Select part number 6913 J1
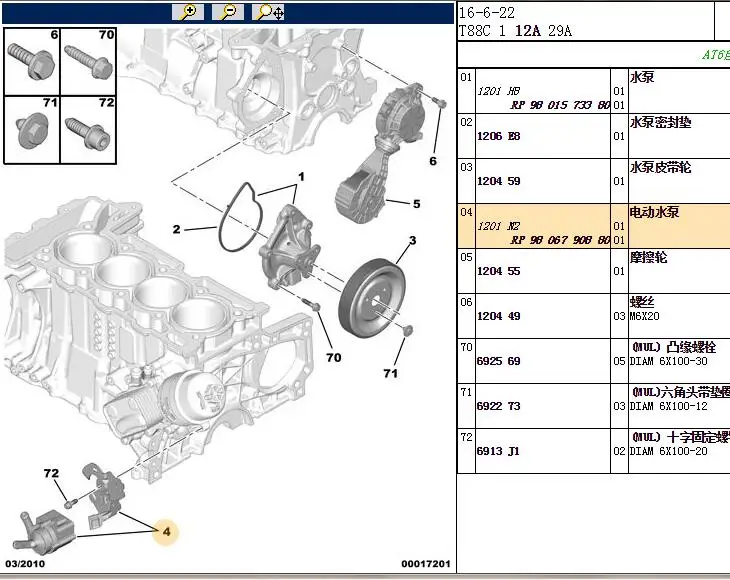730x580 pixels. tap(498, 451)
